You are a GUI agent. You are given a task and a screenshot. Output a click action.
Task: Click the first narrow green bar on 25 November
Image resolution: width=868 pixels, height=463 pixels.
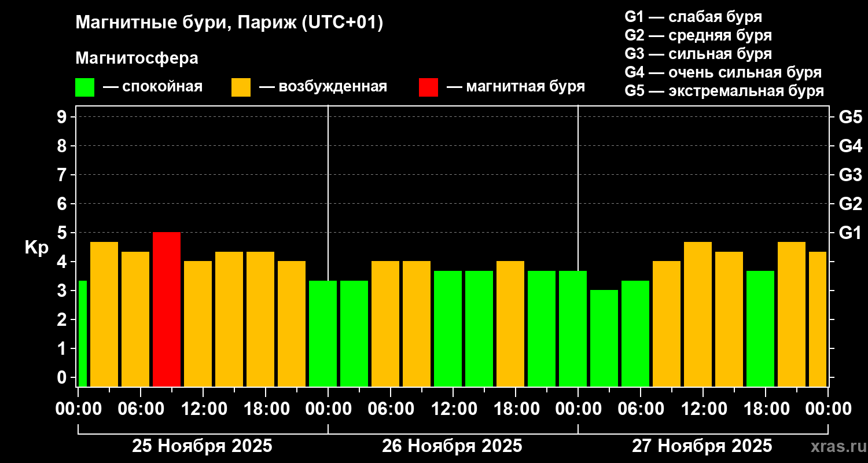pos(82,333)
